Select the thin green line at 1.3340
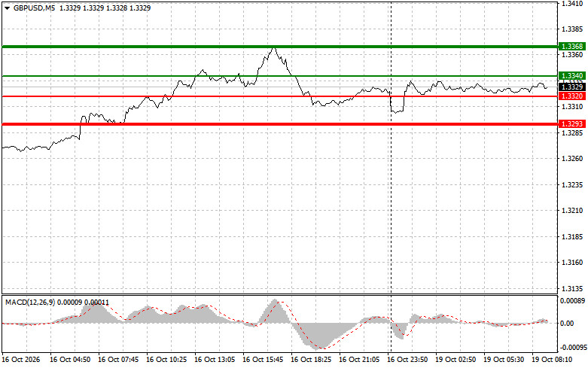 click(280, 76)
